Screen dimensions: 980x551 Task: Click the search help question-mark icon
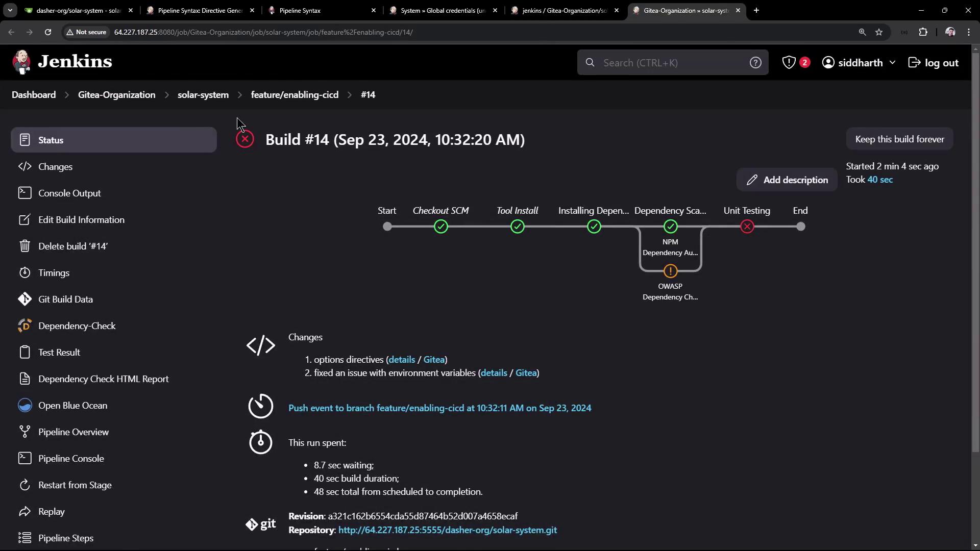(x=755, y=62)
